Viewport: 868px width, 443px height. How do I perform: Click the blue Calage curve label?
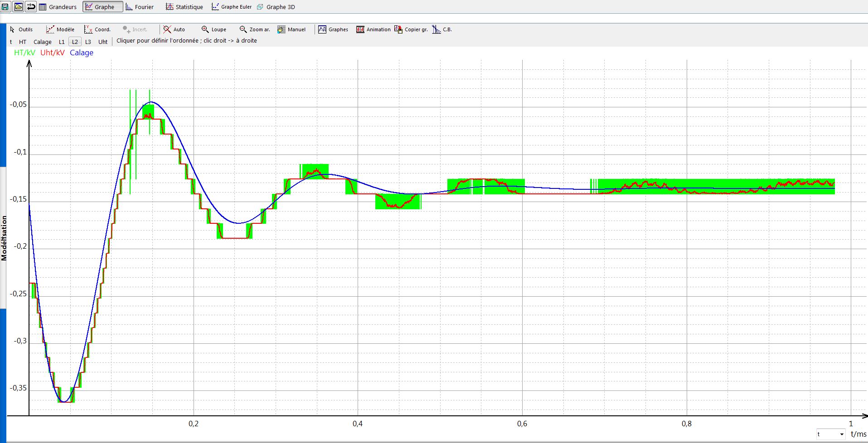pyautogui.click(x=82, y=53)
